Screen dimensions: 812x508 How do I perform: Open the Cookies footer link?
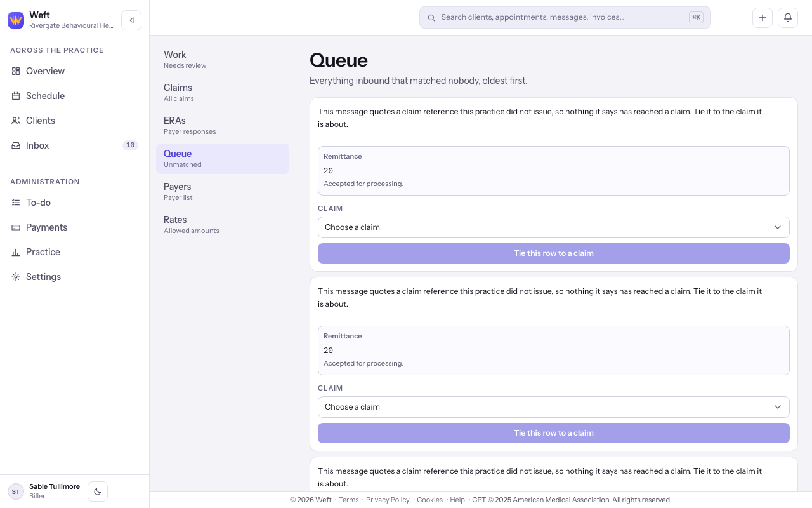(x=429, y=500)
